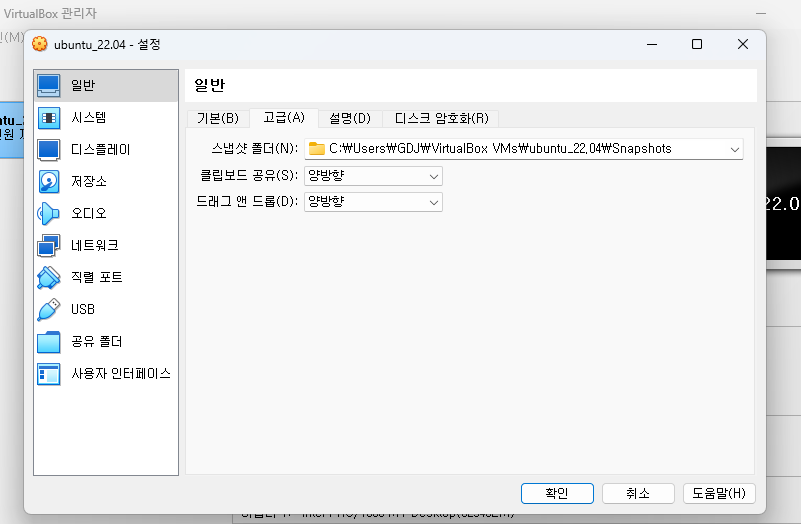Select USB label in settings list
Screen dimensions: 801x524
pos(83,309)
